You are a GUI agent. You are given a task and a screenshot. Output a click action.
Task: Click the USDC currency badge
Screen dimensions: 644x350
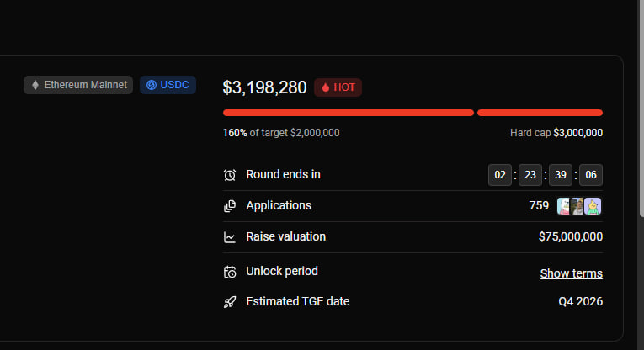point(168,85)
